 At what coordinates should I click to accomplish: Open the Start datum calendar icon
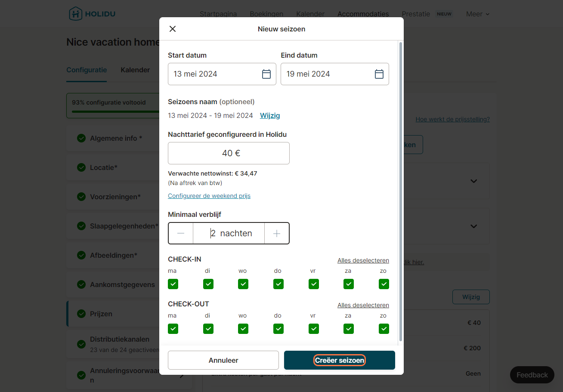266,74
